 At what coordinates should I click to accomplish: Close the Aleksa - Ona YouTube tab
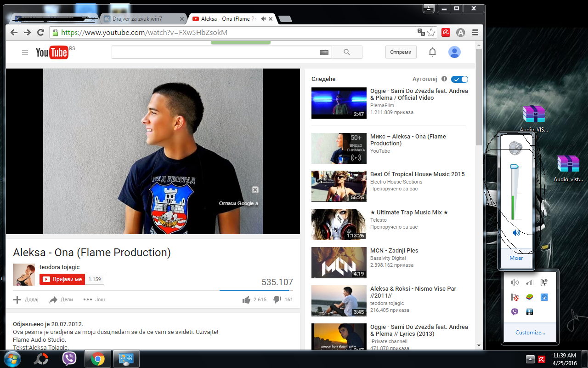[271, 19]
